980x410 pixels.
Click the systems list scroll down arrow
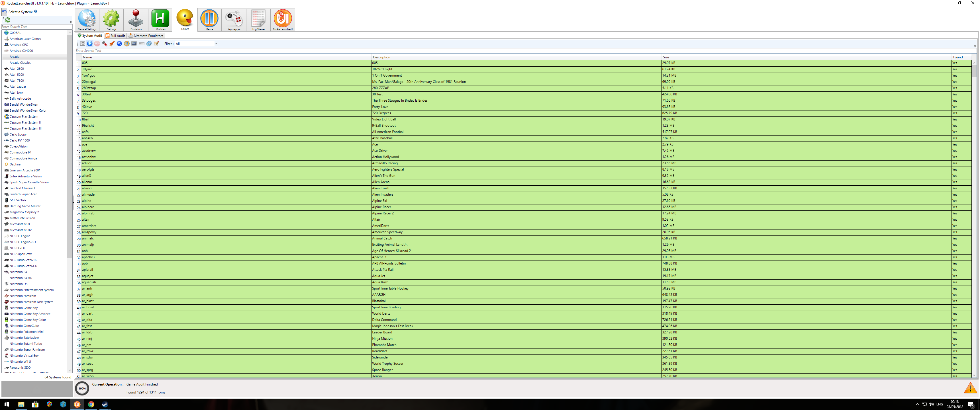pos(69,370)
